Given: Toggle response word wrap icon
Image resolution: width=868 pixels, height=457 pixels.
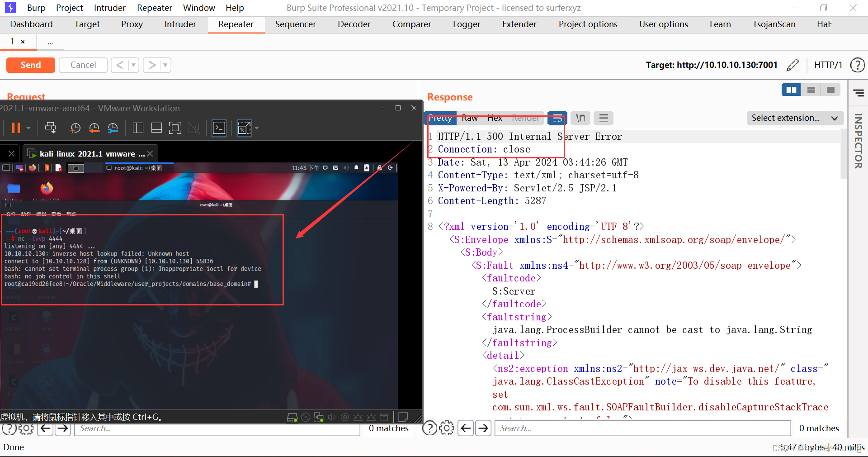Looking at the screenshot, I should click(557, 119).
